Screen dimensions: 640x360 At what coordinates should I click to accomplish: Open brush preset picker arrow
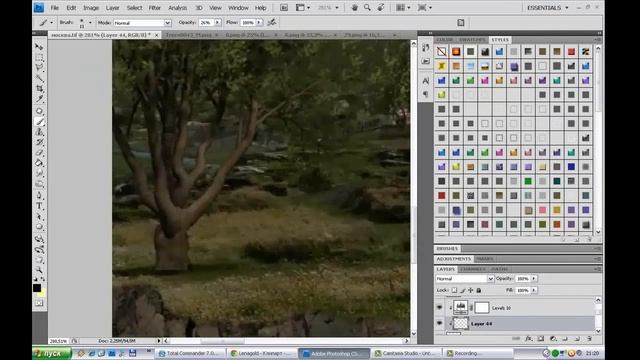90,22
